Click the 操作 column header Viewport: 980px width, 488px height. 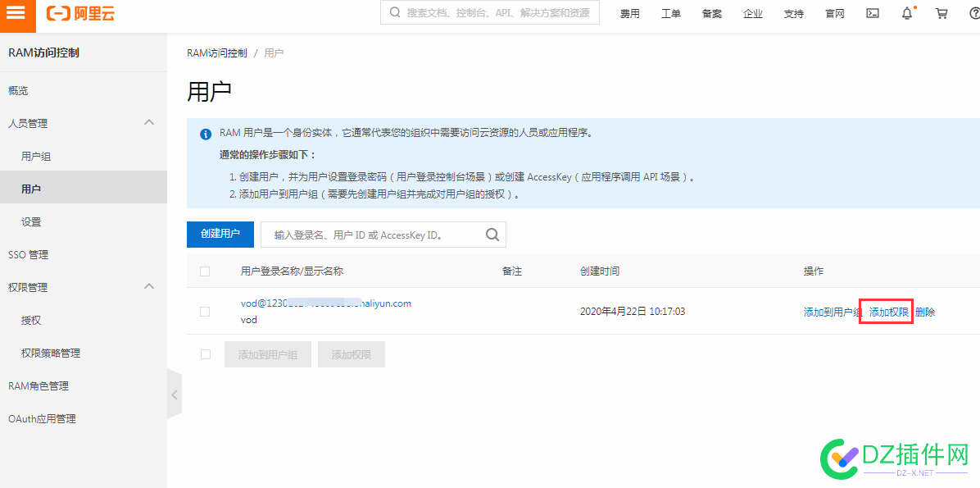tap(814, 271)
